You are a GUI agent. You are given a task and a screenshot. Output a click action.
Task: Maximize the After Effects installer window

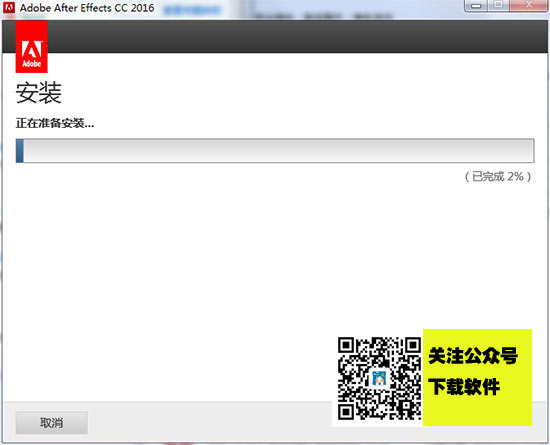click(x=498, y=5)
